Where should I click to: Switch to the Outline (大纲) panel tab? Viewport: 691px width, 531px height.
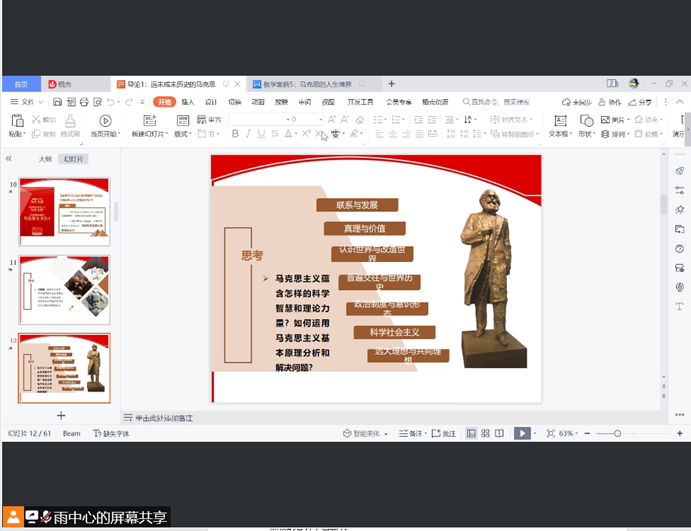click(45, 159)
